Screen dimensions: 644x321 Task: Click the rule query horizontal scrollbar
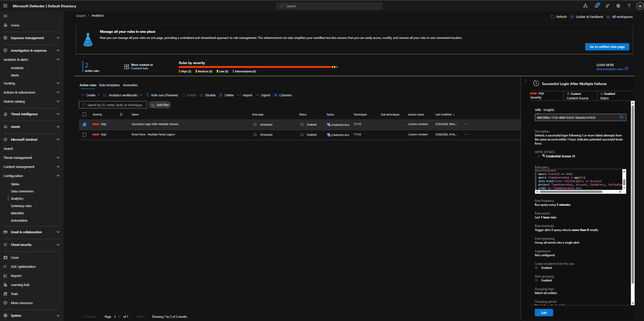click(571, 192)
